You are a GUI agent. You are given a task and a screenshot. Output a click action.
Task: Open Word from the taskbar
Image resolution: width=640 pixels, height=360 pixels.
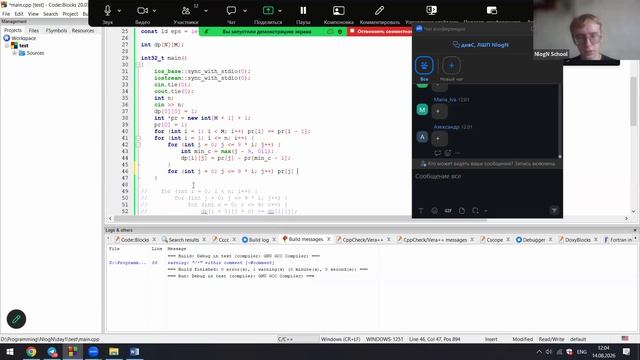(x=134, y=352)
